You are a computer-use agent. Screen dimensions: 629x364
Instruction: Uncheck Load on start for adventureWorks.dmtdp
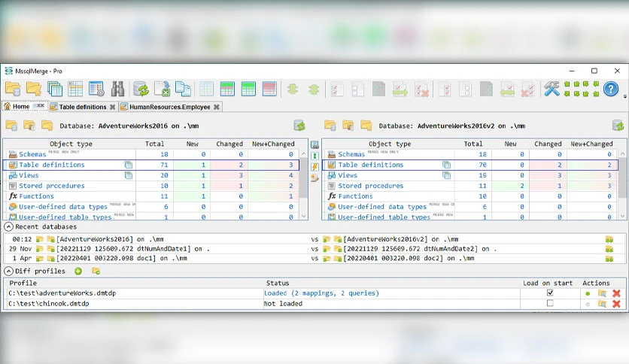coord(550,293)
